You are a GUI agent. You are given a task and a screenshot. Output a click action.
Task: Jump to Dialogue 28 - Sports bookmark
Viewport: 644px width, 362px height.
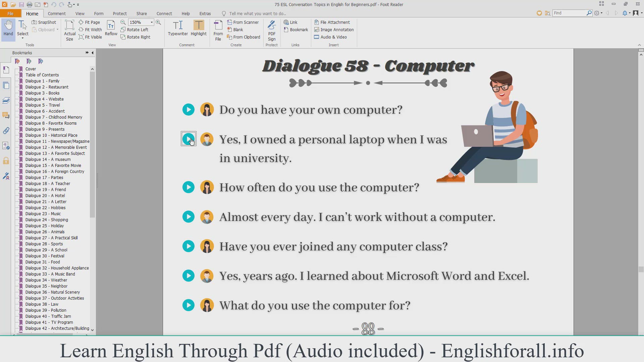[x=44, y=244]
